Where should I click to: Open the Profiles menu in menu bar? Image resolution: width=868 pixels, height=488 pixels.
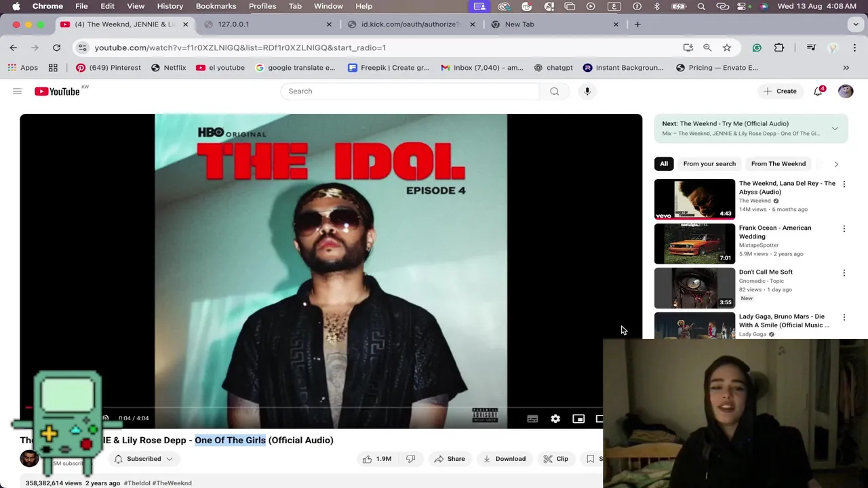pos(262,6)
